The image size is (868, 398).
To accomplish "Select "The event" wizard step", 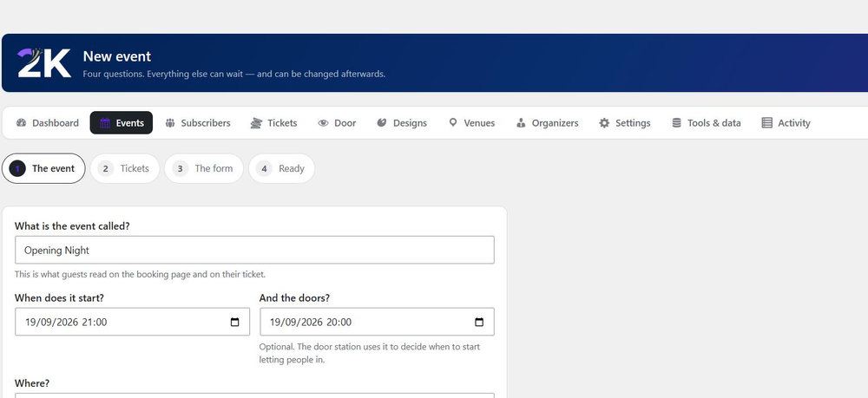I will coord(43,168).
